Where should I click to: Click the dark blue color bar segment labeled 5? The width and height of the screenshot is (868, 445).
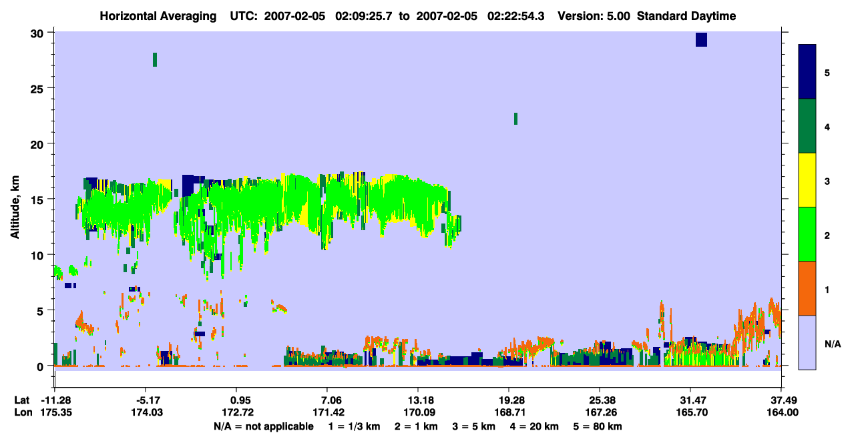(807, 72)
